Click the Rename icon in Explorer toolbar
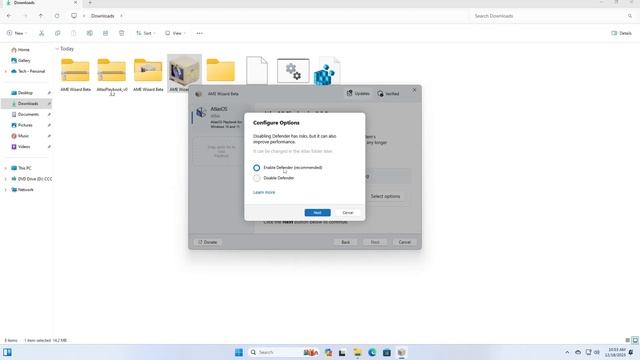Viewport: 640px width, 360px height. 89,33
